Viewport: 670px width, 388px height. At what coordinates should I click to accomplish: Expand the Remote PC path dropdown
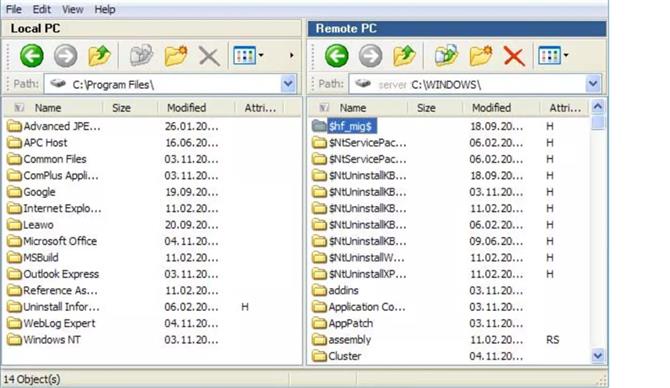(x=593, y=84)
